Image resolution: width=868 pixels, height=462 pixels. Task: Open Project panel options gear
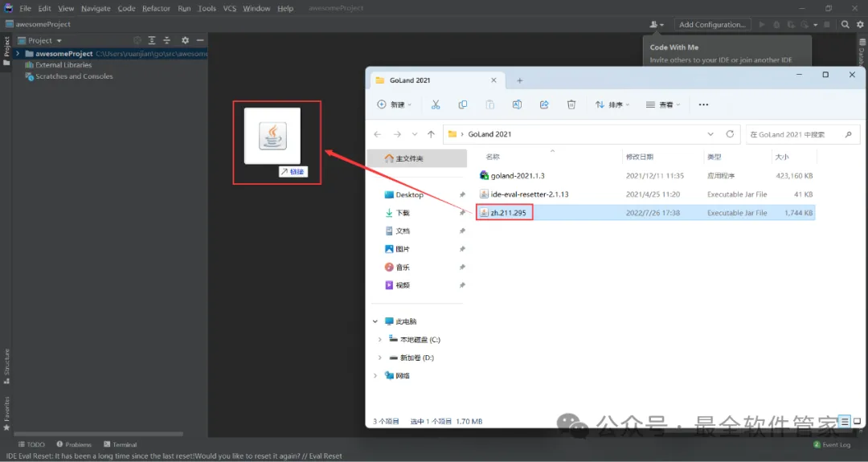tap(186, 40)
